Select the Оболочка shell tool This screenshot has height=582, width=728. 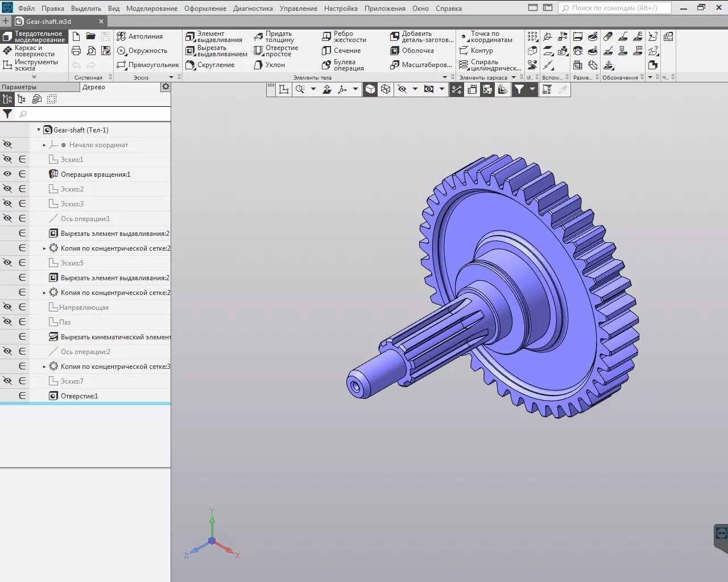(412, 51)
